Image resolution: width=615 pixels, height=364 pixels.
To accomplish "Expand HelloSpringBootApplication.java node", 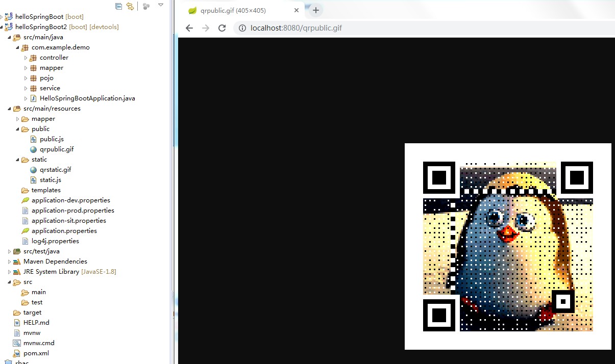I will [26, 98].
